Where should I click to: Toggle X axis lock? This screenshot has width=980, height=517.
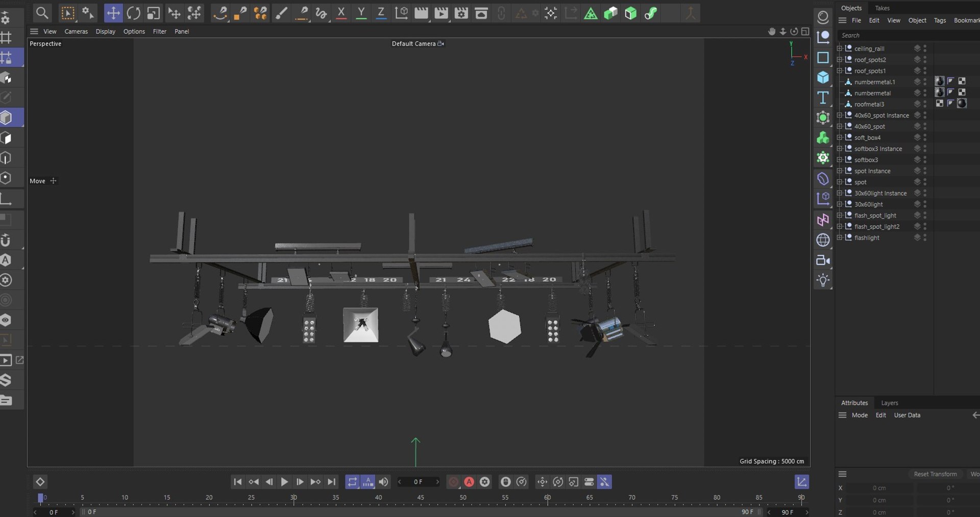pos(341,13)
